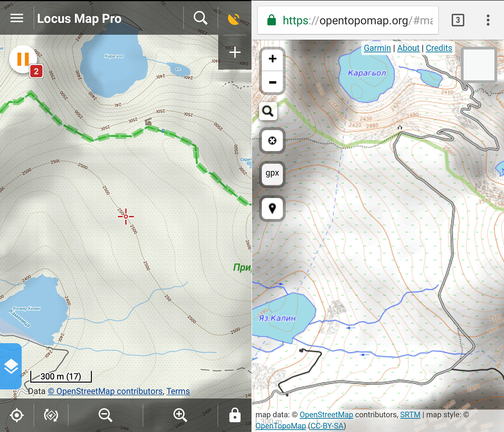Viewport: 504px width, 432px height.
Task: Open the blue map layers panel
Action: [11, 366]
